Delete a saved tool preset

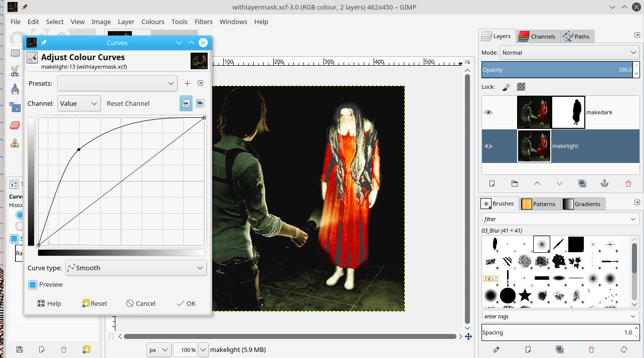(64, 349)
